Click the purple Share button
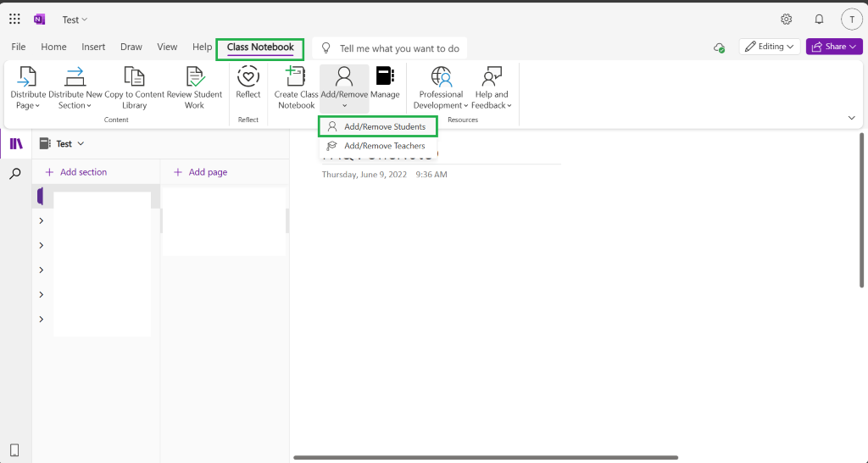 834,47
